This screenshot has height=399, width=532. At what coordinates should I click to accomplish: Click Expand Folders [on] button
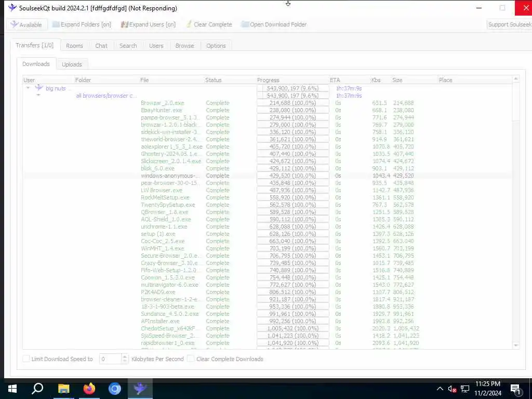tap(82, 24)
